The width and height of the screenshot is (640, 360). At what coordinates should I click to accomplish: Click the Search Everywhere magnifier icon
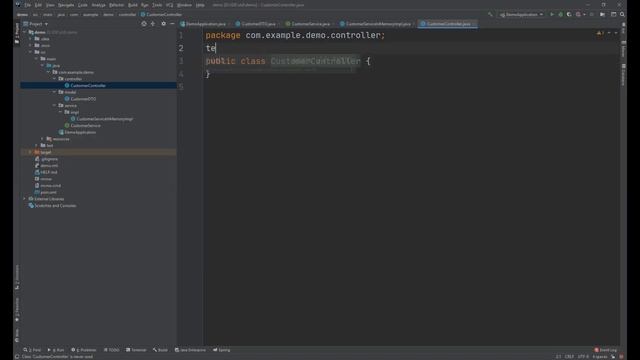pyautogui.click(x=622, y=14)
